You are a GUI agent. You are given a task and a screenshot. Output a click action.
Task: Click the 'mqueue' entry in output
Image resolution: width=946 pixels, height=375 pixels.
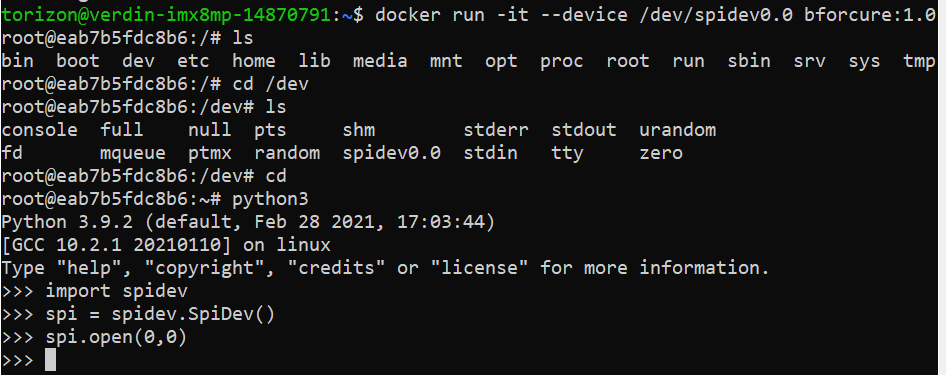[x=133, y=154]
